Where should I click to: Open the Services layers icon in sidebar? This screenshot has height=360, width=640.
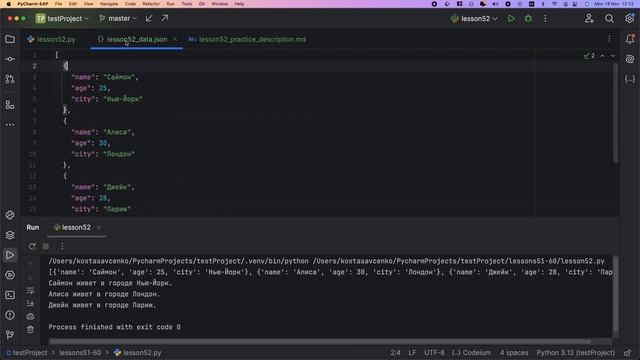[10, 235]
